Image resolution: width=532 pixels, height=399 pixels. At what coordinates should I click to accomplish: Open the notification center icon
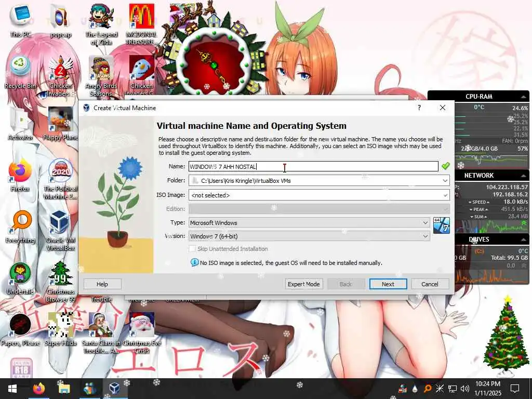tap(515, 389)
